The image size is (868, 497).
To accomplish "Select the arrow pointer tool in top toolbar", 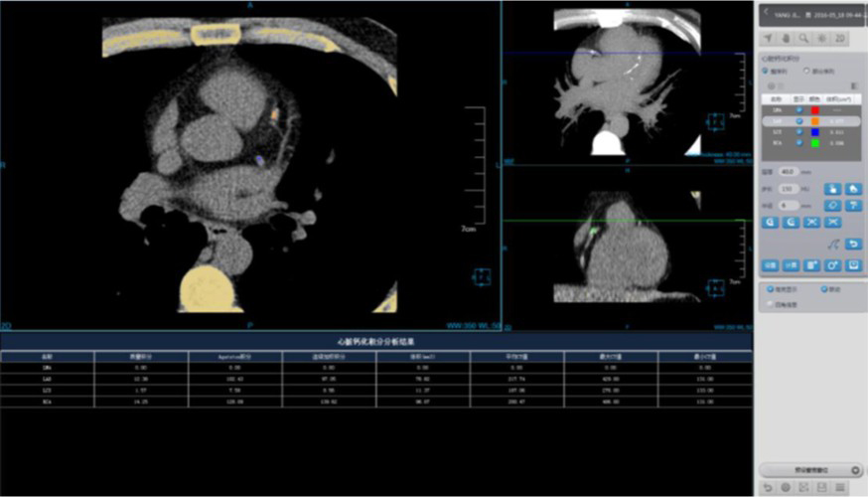I will [x=768, y=38].
